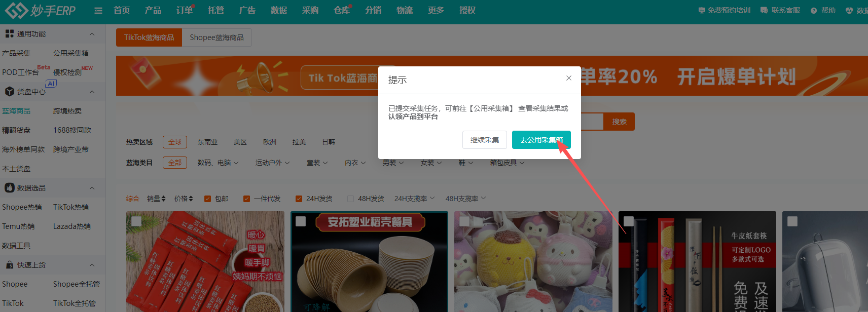Open 公用采集箱 in sidebar
This screenshot has width=868, height=312.
pos(71,53)
